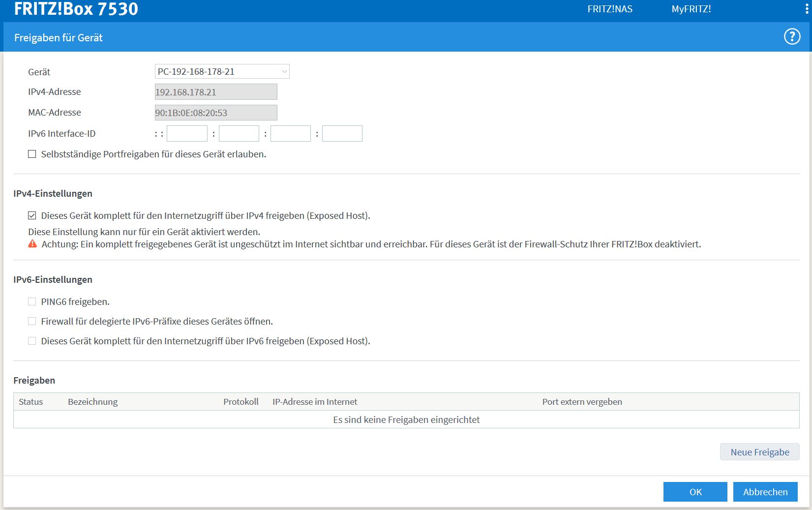812x510 pixels.
Task: Focus the second IPv6 Interface-ID field
Action: tap(239, 133)
